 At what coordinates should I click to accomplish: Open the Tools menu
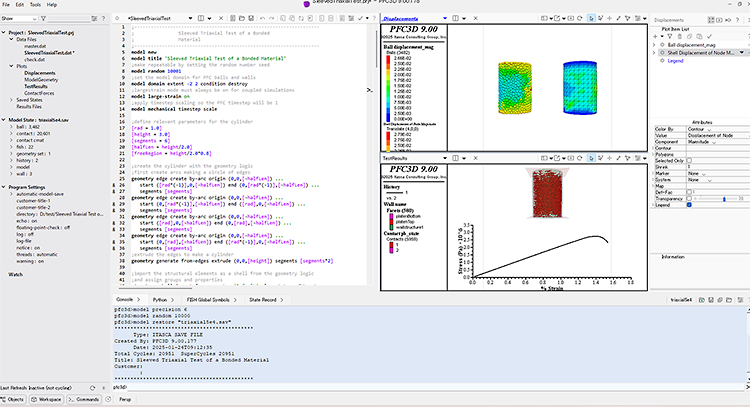(35, 4)
